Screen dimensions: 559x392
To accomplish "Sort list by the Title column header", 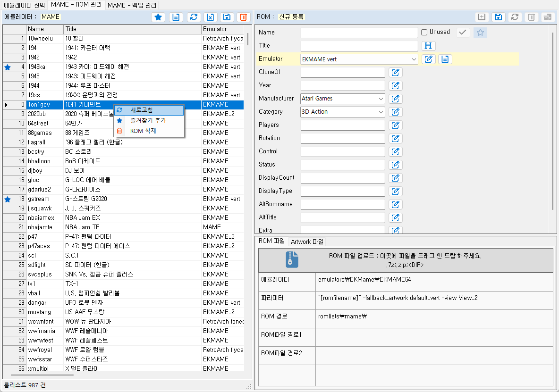I will click(x=132, y=29).
